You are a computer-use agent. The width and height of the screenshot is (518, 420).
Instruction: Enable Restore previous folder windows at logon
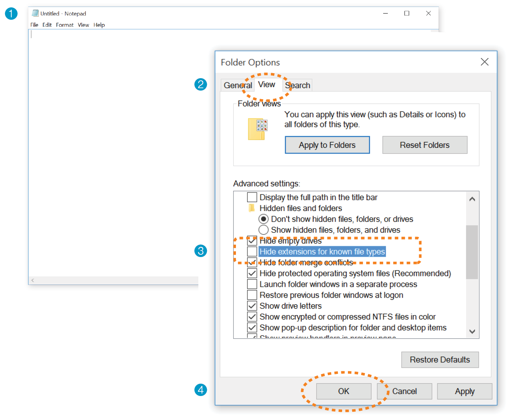(252, 295)
